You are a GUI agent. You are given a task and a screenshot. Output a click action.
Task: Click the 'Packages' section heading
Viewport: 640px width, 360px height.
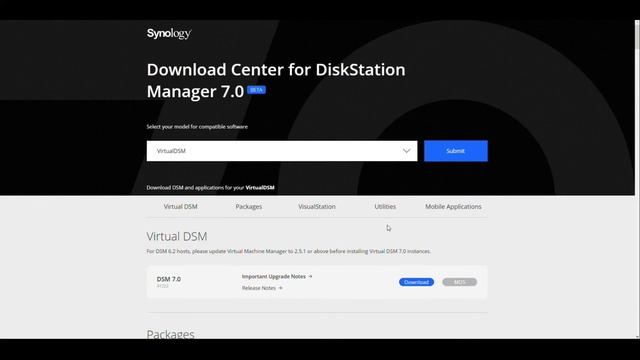[x=170, y=334]
